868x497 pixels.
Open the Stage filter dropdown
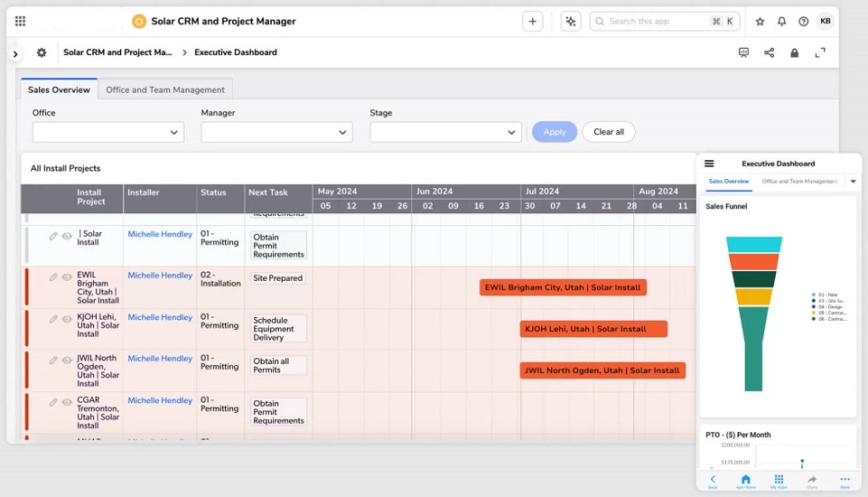[445, 132]
